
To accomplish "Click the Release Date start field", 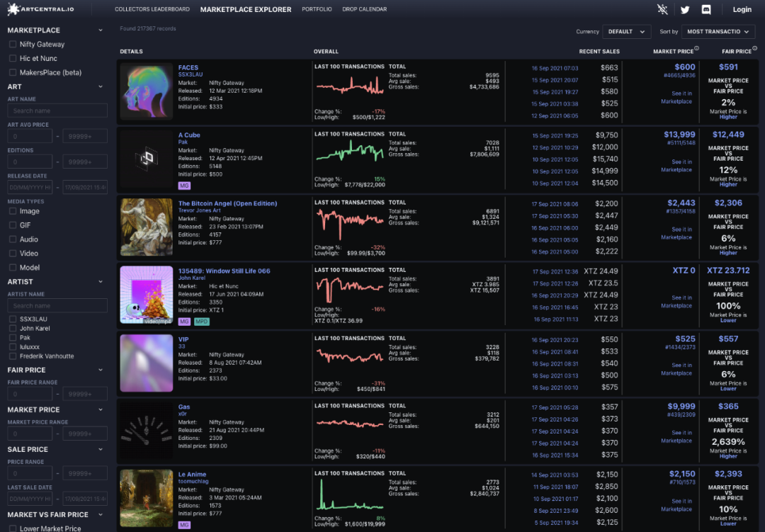I will tap(30, 187).
